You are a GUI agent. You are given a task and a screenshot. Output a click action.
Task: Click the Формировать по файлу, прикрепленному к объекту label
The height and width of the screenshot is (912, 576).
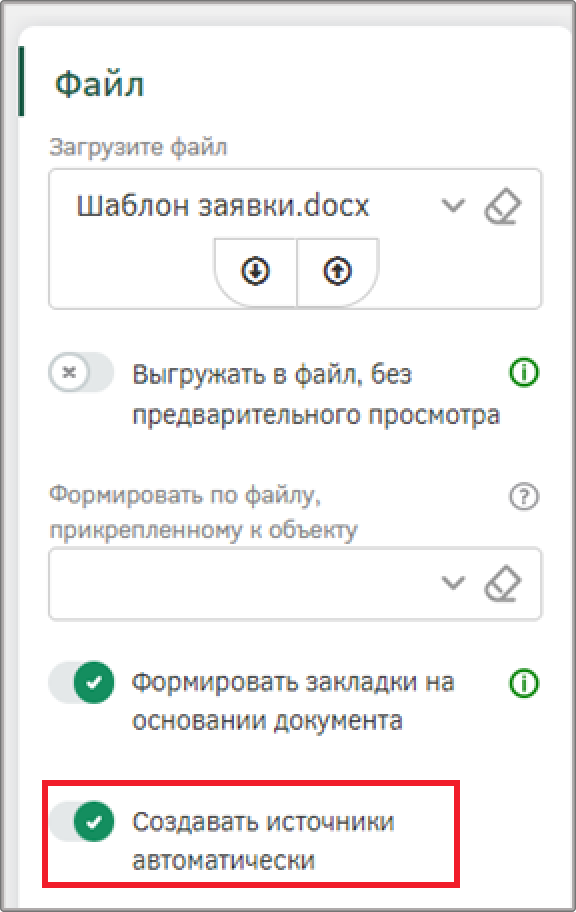pyautogui.click(x=203, y=512)
